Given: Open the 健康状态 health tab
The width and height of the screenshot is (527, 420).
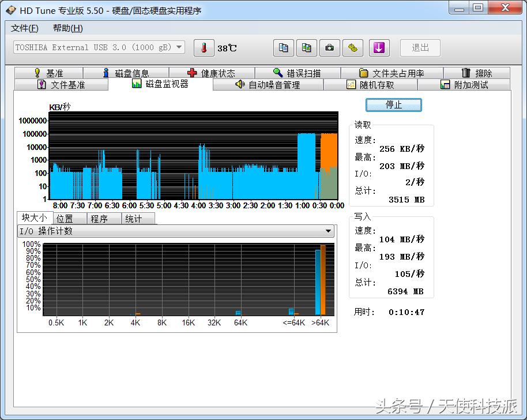Looking at the screenshot, I should point(211,73).
